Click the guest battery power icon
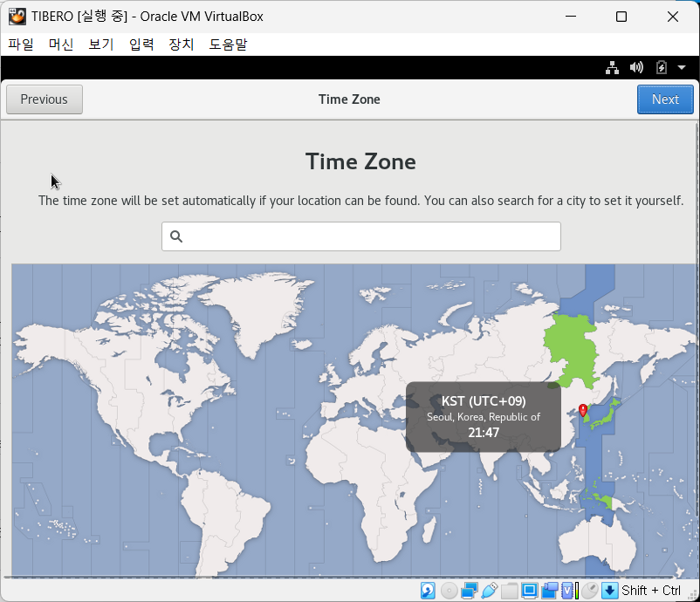This screenshot has width=700, height=602. [x=662, y=67]
